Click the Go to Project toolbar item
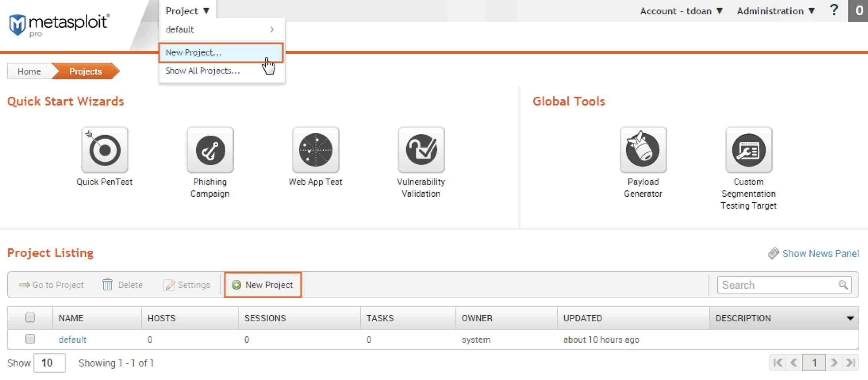868x380 pixels. point(51,285)
